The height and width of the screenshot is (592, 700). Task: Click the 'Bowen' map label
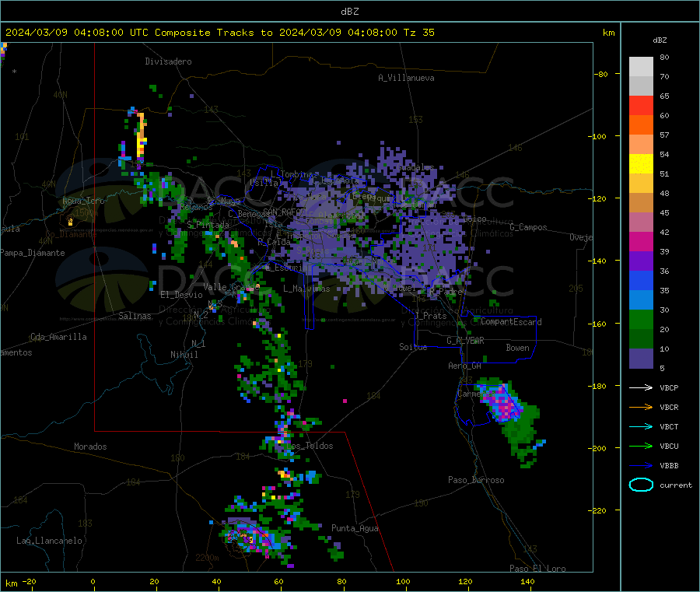click(x=517, y=348)
